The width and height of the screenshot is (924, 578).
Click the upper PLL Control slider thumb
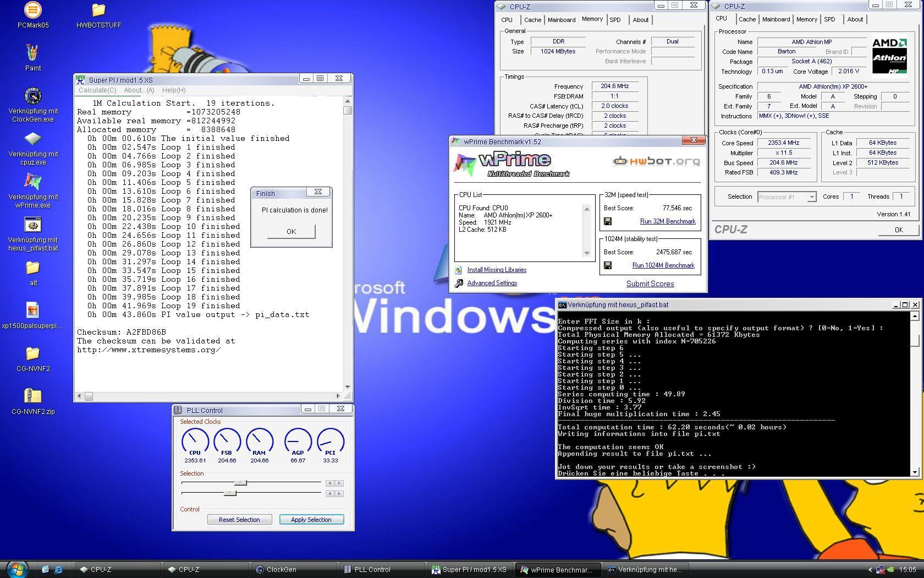pyautogui.click(x=240, y=483)
